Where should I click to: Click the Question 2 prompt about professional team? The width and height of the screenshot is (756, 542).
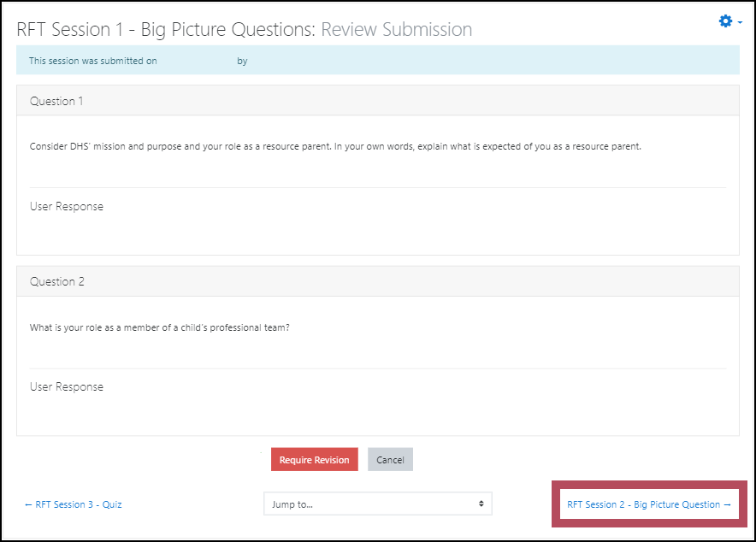pos(160,327)
